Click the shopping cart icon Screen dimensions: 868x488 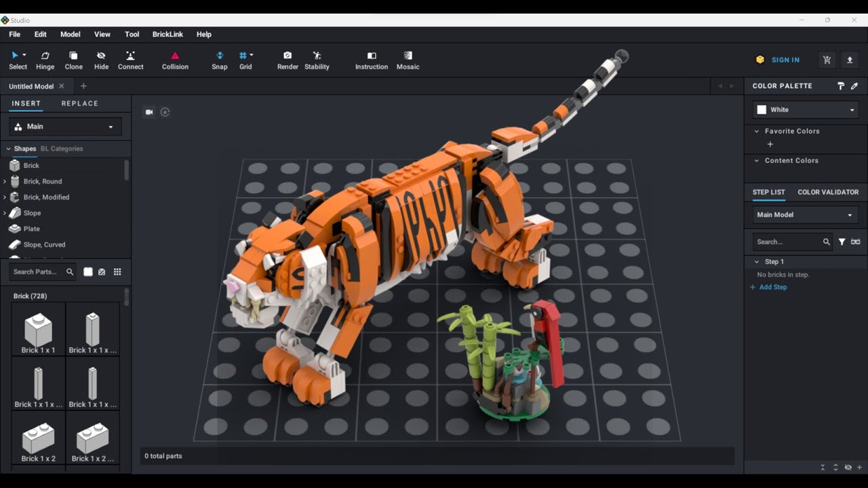click(827, 60)
